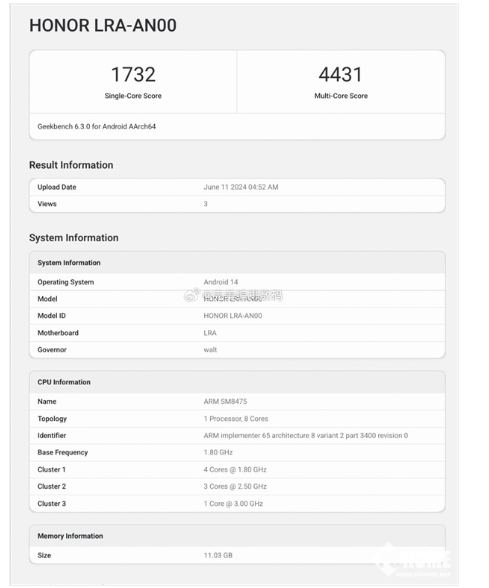Click the HONOR LRA-AN00 page title

pos(103,26)
